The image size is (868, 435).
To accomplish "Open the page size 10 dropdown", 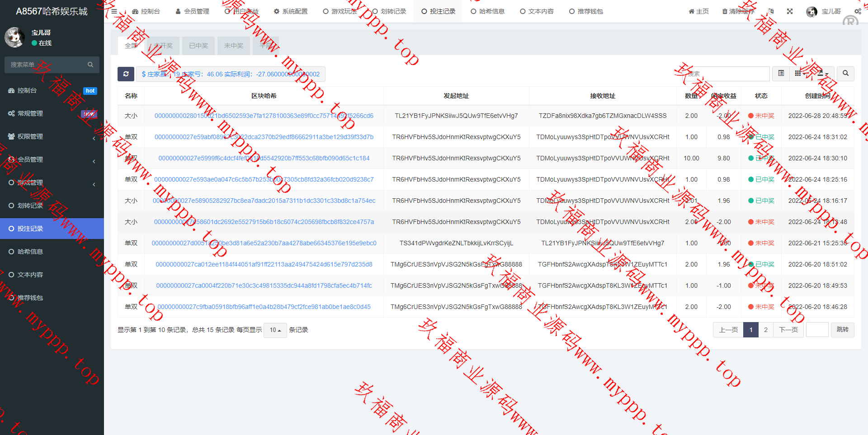I will click(x=275, y=330).
